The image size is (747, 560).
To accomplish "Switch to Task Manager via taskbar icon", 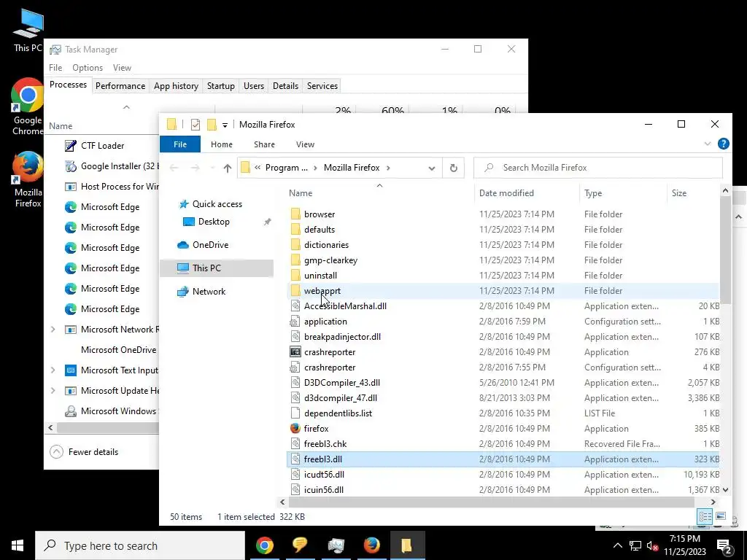I will pos(336,545).
